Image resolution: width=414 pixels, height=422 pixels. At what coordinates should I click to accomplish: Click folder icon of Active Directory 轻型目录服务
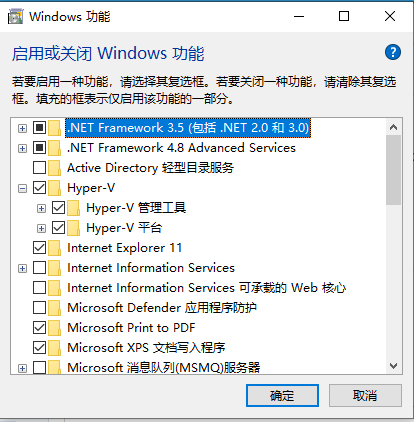coord(55,168)
